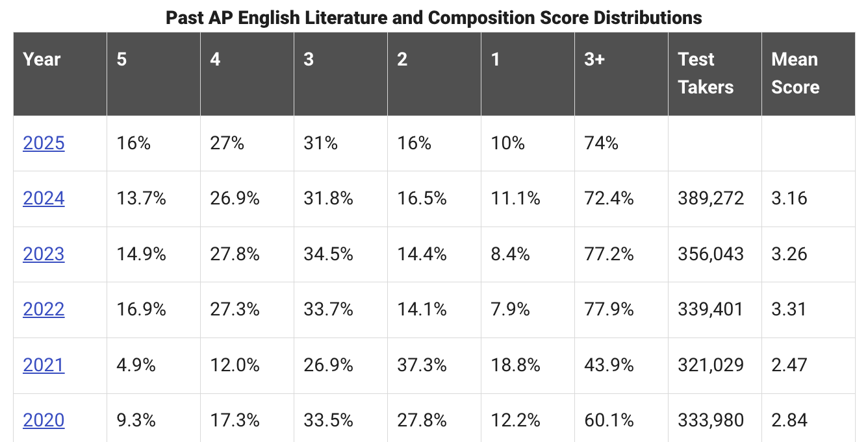Image resolution: width=868 pixels, height=442 pixels.
Task: Select the 333,980 test takers cell
Action: 711,421
